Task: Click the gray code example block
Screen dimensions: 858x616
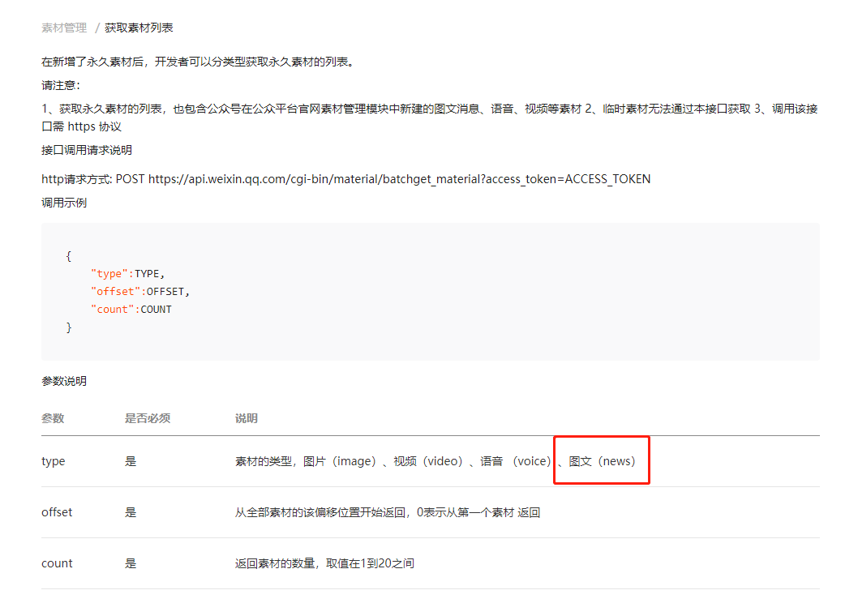Action: click(430, 291)
